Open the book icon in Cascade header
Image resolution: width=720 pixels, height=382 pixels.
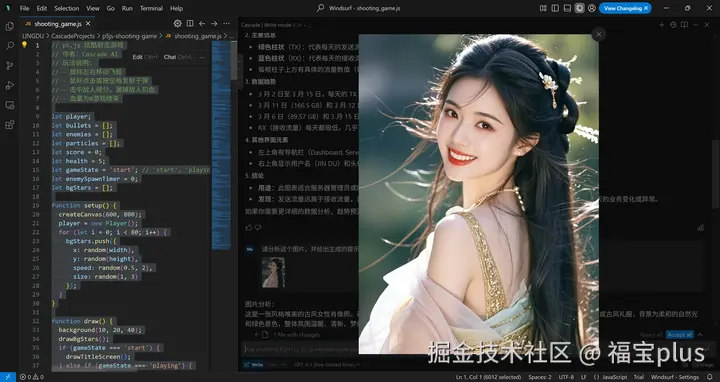coord(685,25)
